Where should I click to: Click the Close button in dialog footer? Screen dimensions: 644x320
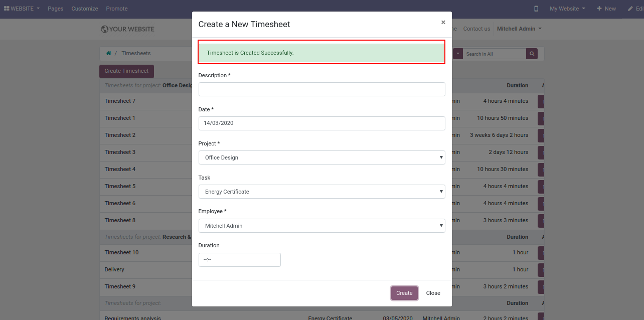coord(433,293)
